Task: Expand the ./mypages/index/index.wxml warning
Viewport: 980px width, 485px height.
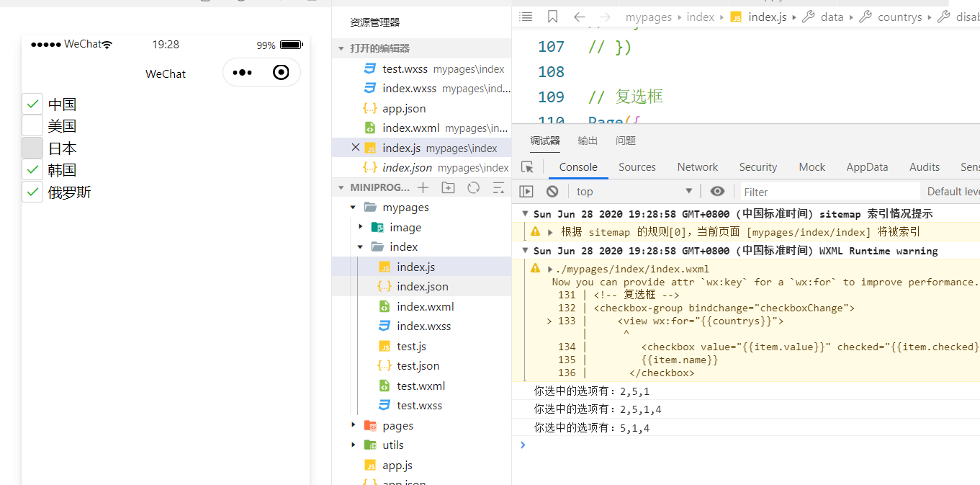Action: click(551, 269)
